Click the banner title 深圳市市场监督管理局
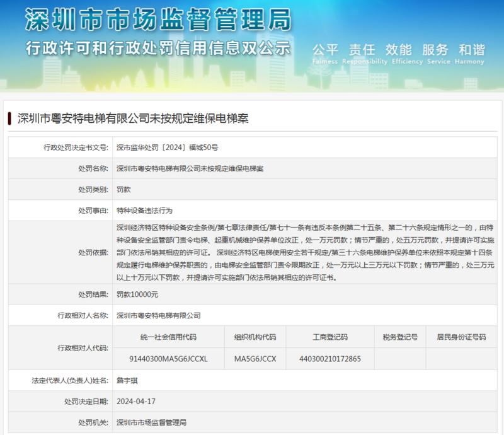This screenshot has height=435, width=504. [158, 19]
